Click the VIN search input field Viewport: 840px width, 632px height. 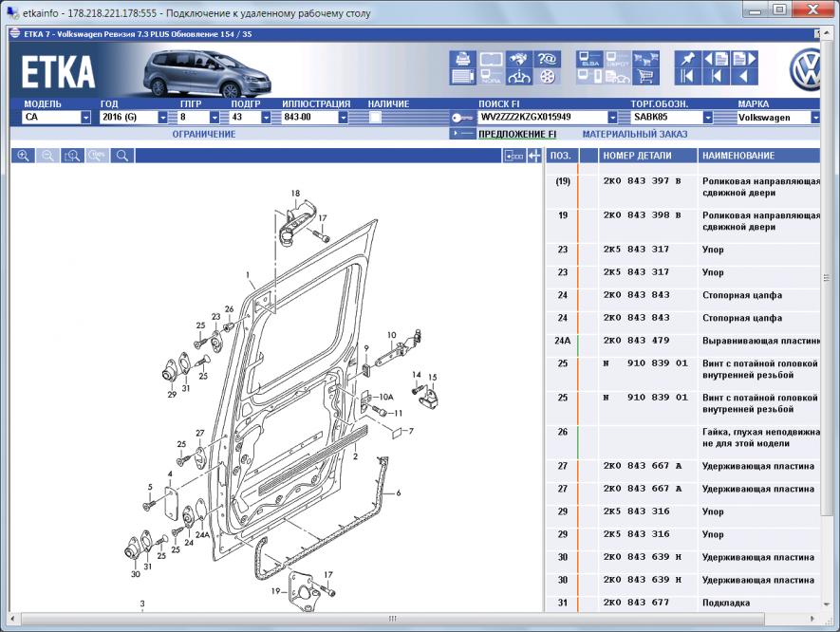pos(543,118)
